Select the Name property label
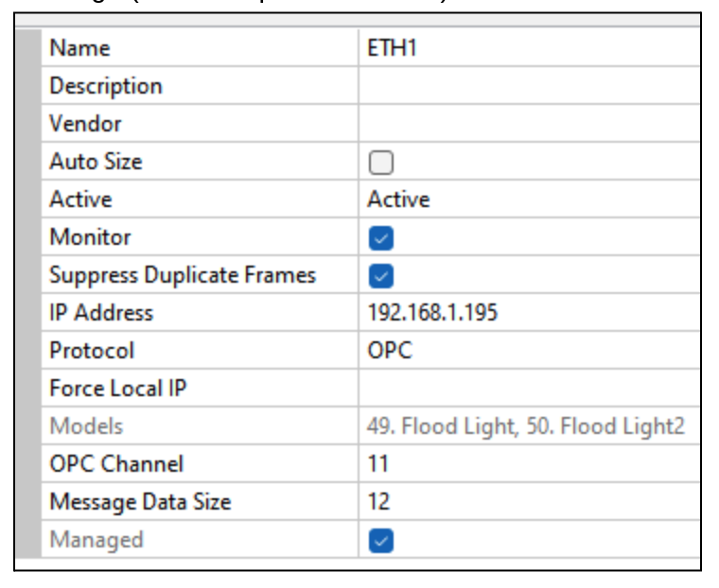Viewport: 719px width, 588px height. pos(79,48)
